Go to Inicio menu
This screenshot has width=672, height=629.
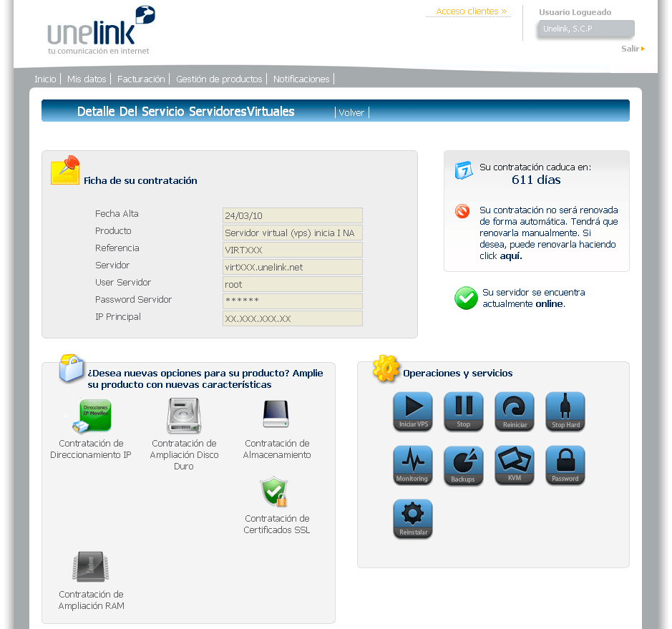pos(45,79)
